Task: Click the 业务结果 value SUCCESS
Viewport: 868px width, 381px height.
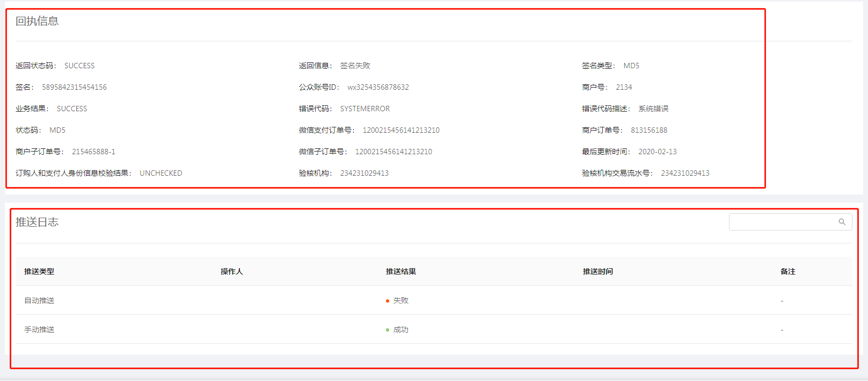Action: 72,109
